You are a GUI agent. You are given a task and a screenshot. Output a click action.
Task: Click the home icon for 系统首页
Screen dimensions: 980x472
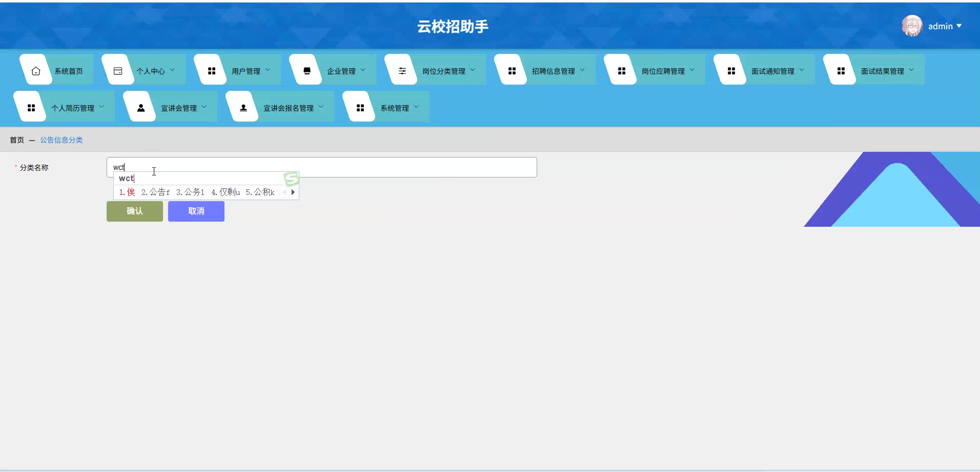click(36, 71)
